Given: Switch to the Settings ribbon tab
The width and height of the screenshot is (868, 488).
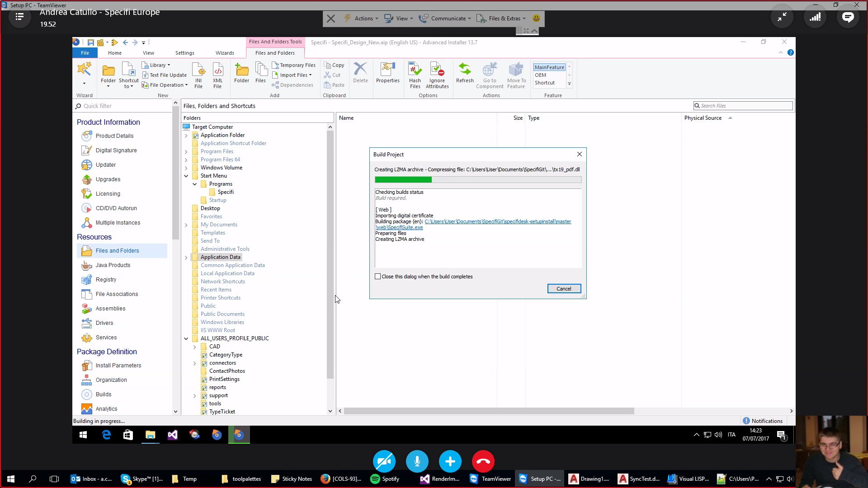Looking at the screenshot, I should coord(184,53).
